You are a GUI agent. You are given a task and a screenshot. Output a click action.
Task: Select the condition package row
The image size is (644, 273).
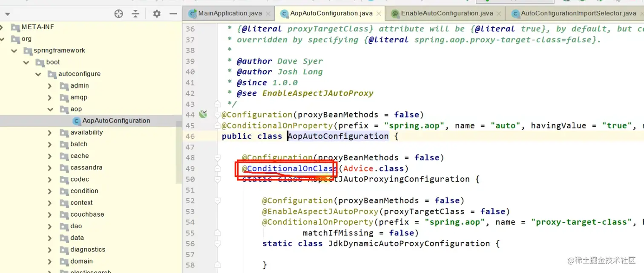91,191
